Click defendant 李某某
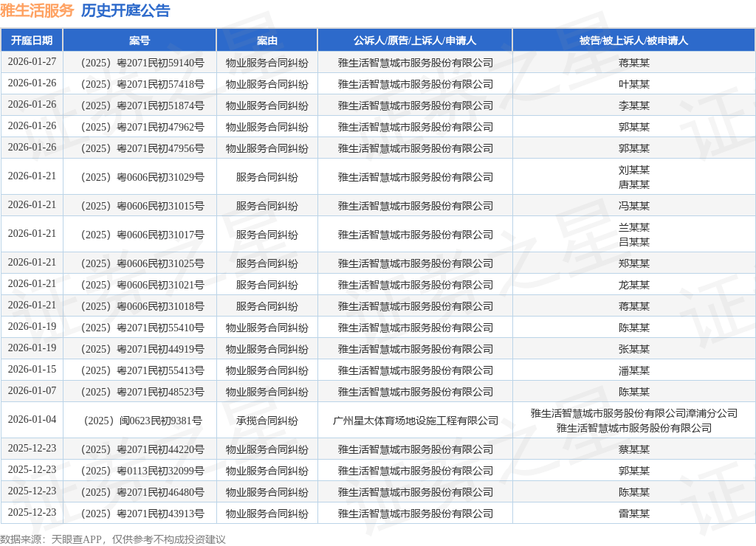This screenshot has height=546, width=756. [634, 106]
